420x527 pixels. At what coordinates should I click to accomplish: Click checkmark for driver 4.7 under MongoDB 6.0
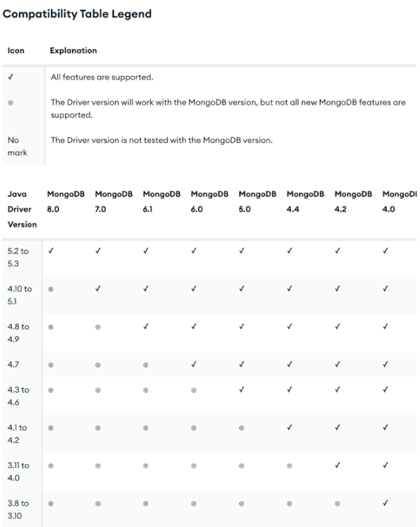click(194, 364)
